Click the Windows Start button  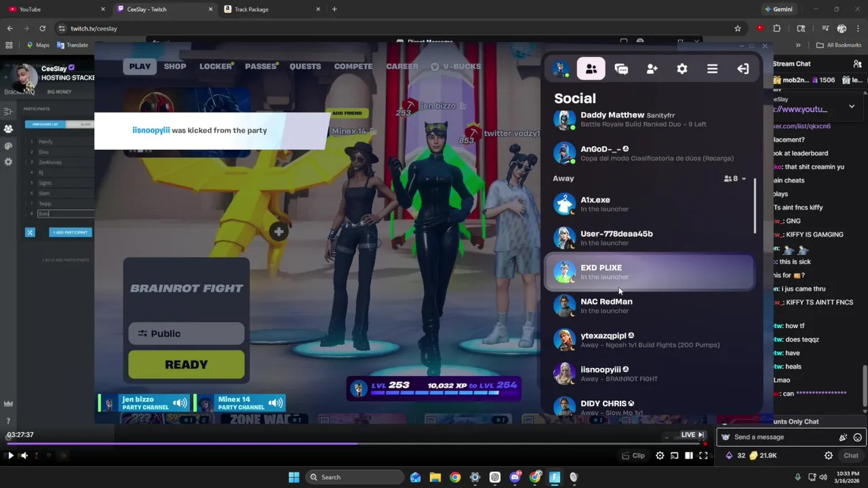(x=294, y=477)
